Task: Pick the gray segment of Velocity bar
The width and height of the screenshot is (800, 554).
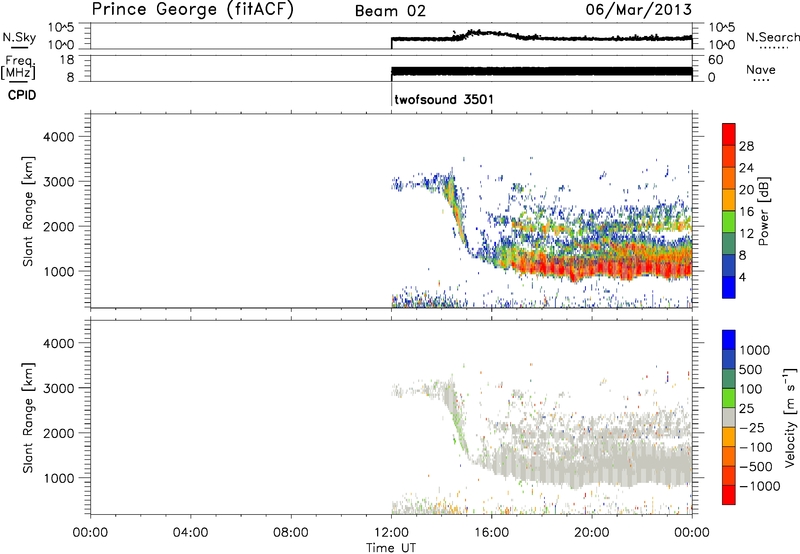Action: point(729,417)
